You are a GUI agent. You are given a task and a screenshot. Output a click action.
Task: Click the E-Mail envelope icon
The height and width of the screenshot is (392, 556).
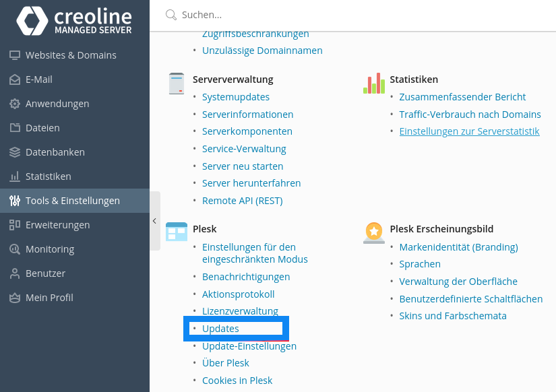[x=15, y=79]
